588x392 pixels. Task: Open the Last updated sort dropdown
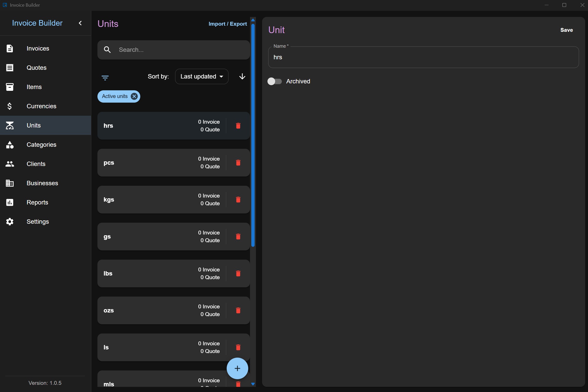tap(202, 76)
